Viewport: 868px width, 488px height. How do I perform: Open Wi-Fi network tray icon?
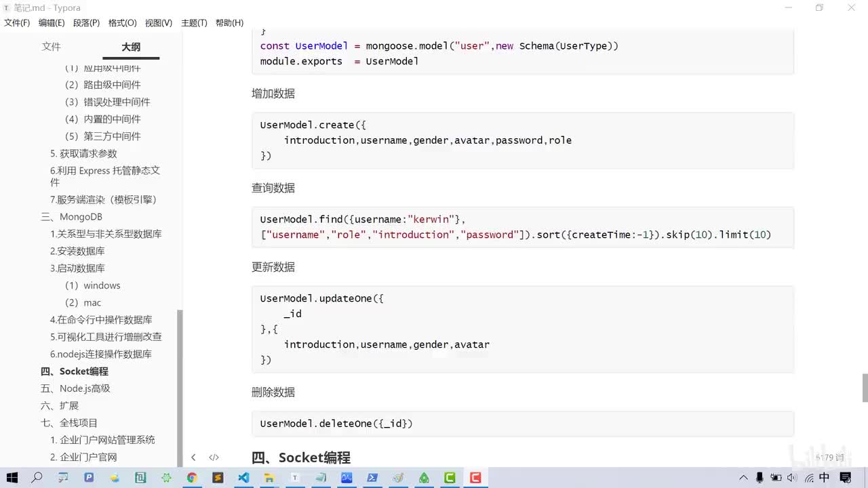click(808, 478)
